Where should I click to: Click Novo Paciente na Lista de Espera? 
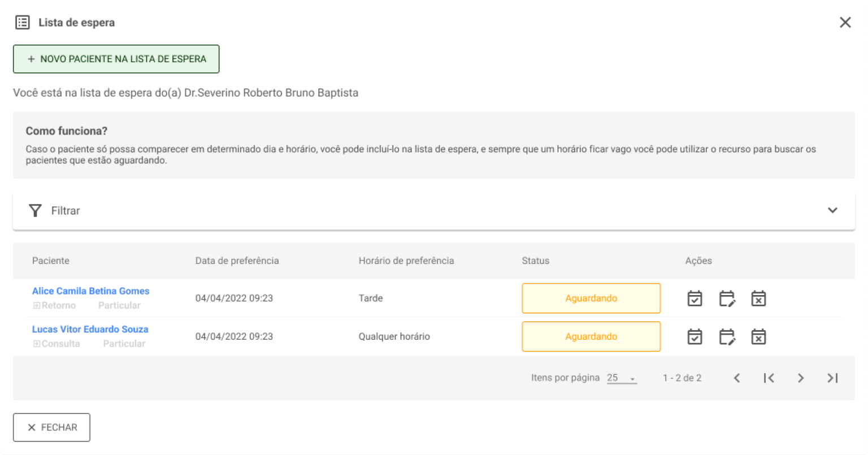click(x=116, y=58)
